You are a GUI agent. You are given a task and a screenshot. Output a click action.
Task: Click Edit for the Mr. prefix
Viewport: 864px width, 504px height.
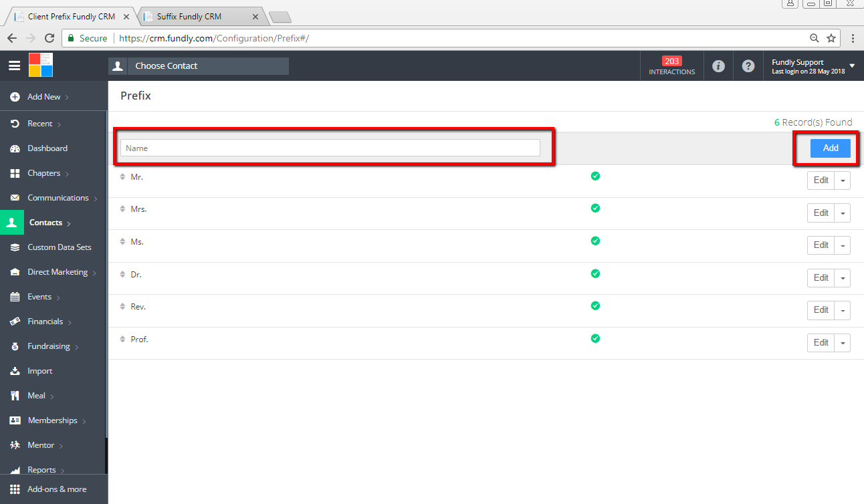click(x=821, y=180)
